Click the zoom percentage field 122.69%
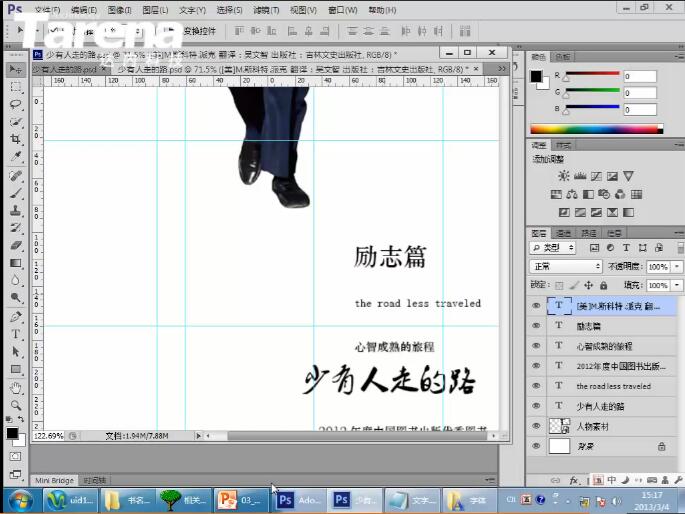 point(48,436)
